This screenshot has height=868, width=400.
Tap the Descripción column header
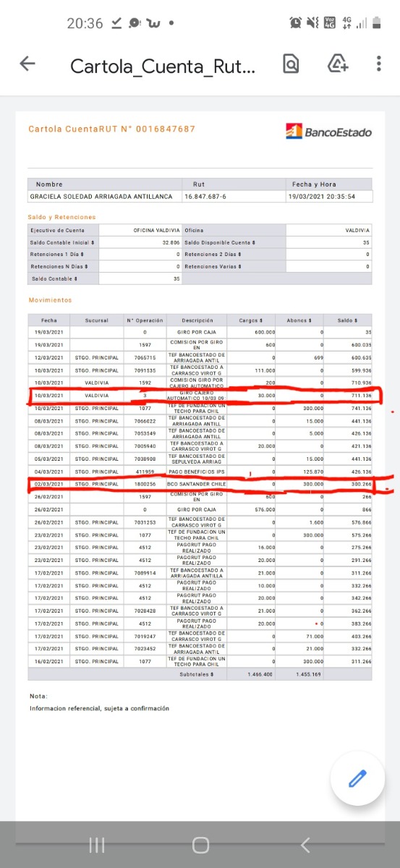click(x=197, y=320)
